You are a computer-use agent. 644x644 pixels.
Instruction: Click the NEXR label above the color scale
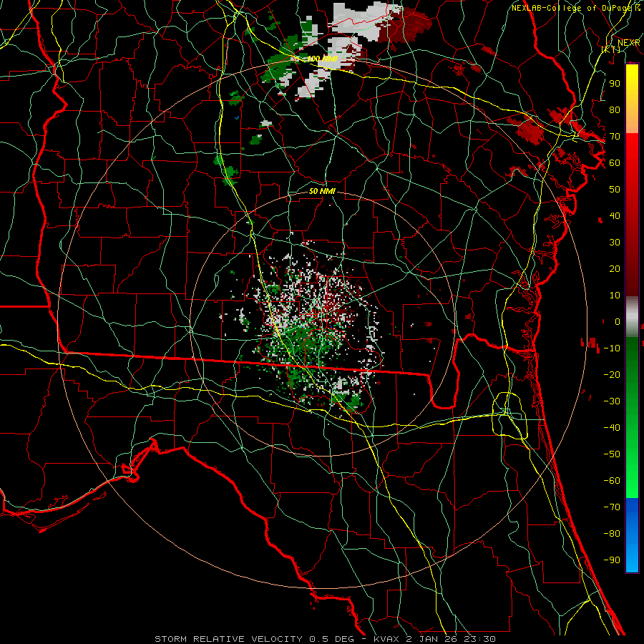click(x=629, y=43)
